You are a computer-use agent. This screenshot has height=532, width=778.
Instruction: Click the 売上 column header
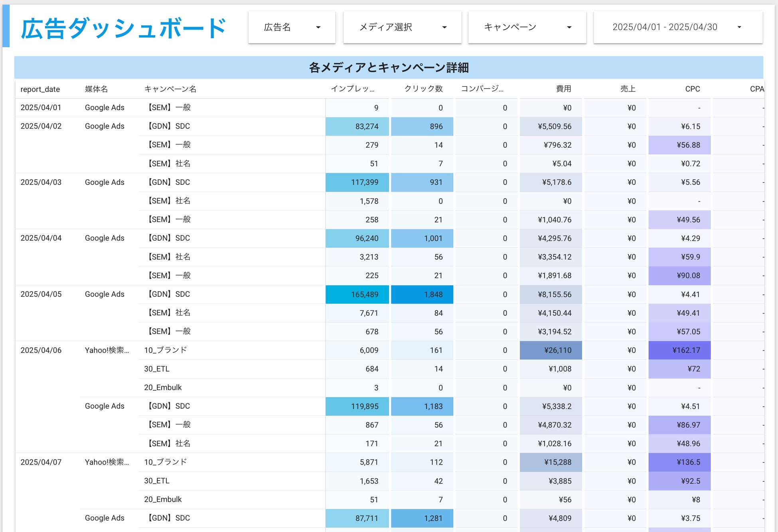point(628,89)
